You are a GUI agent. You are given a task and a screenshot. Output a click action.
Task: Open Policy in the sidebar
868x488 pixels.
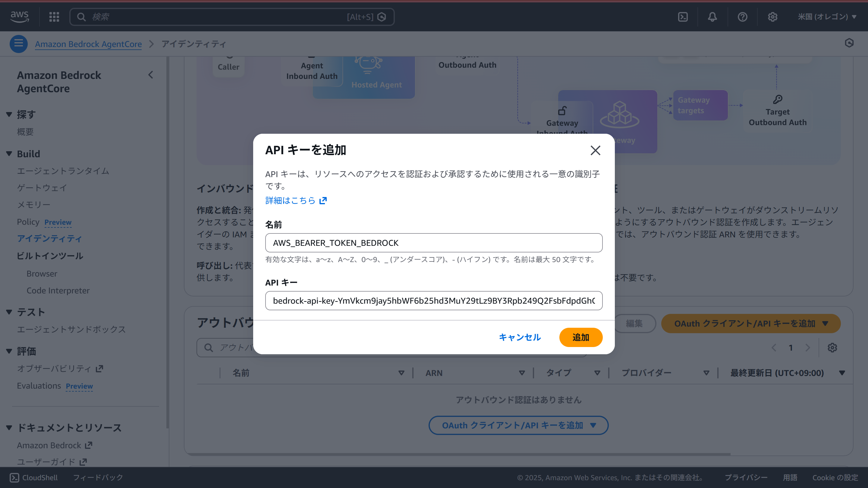tap(28, 222)
